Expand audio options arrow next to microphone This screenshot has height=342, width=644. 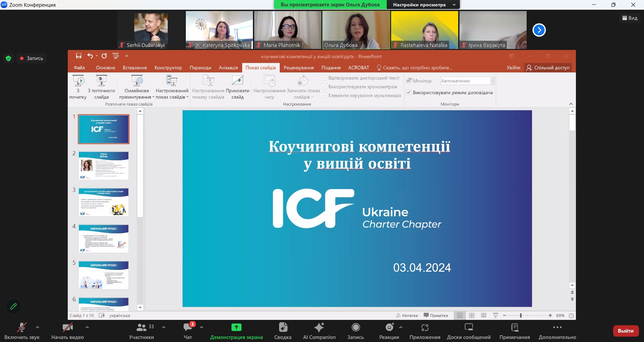click(x=38, y=327)
